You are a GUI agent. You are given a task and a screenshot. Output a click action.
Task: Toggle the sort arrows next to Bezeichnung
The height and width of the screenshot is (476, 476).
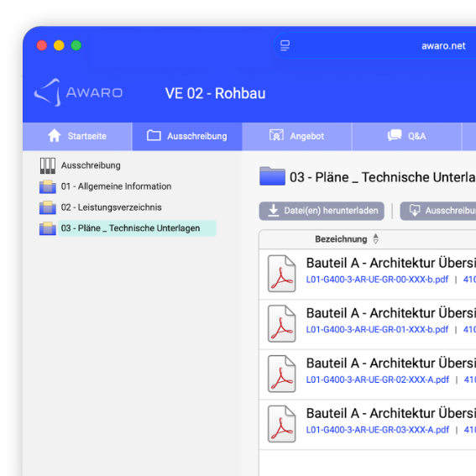(x=376, y=239)
